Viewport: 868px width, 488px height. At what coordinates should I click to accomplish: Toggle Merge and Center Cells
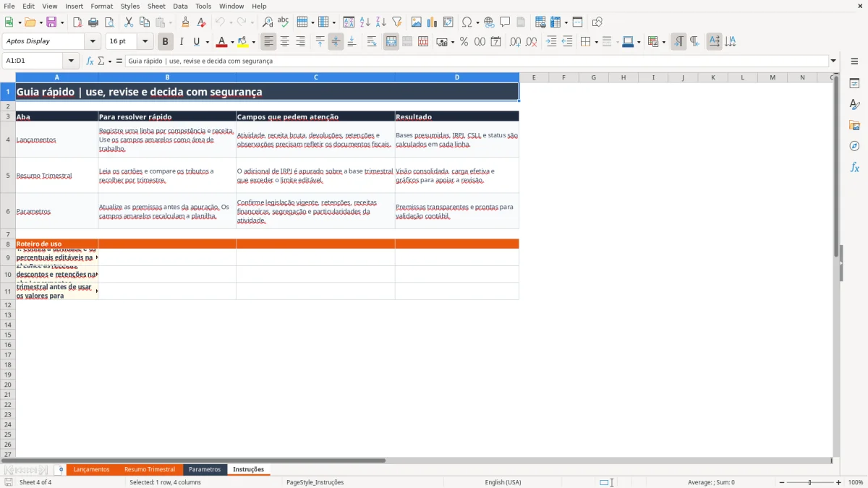391,42
